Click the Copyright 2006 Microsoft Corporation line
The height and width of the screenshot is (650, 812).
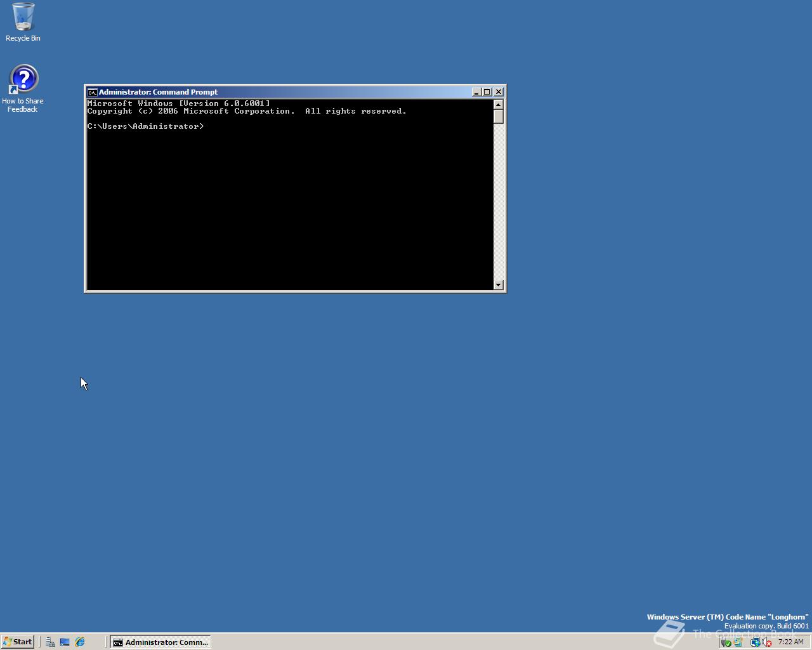tap(247, 111)
